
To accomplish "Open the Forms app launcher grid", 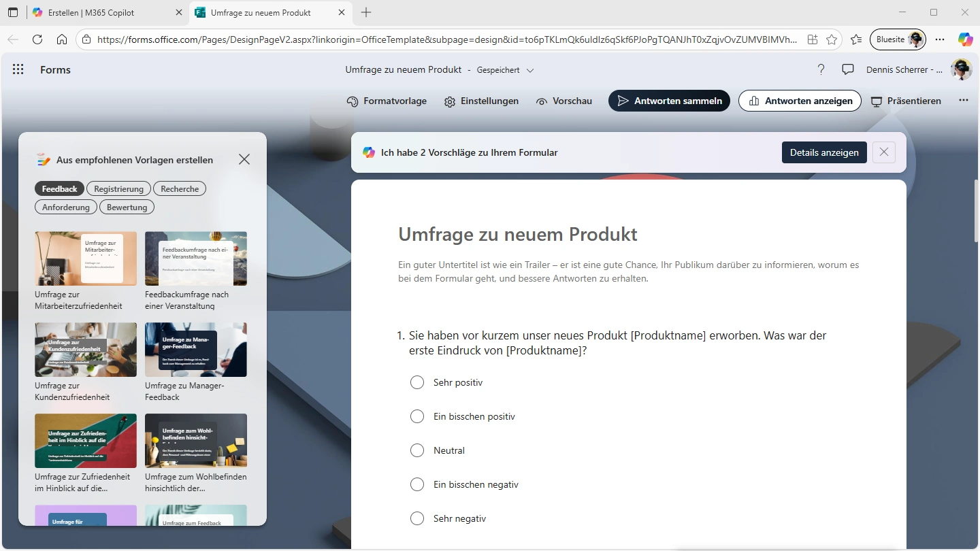I will pyautogui.click(x=18, y=69).
